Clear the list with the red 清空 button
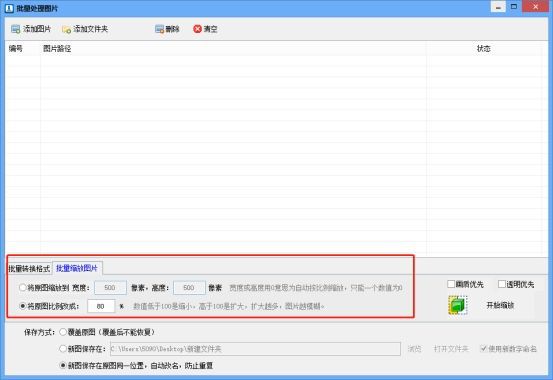 [x=205, y=29]
